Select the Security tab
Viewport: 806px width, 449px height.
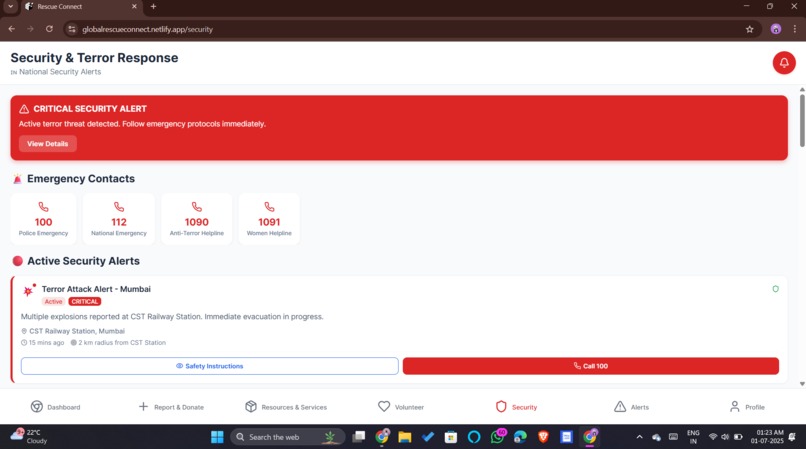(516, 407)
